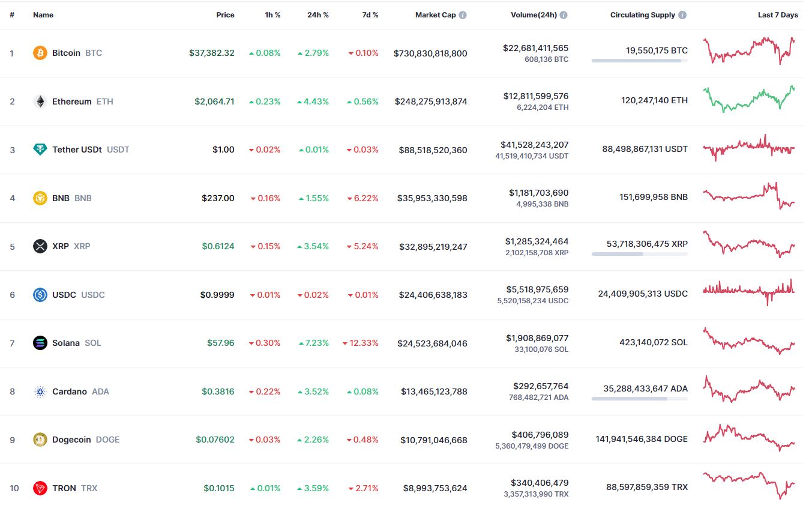Click the Dogecoin logo icon
Image resolution: width=812 pixels, height=511 pixels.
click(x=40, y=440)
